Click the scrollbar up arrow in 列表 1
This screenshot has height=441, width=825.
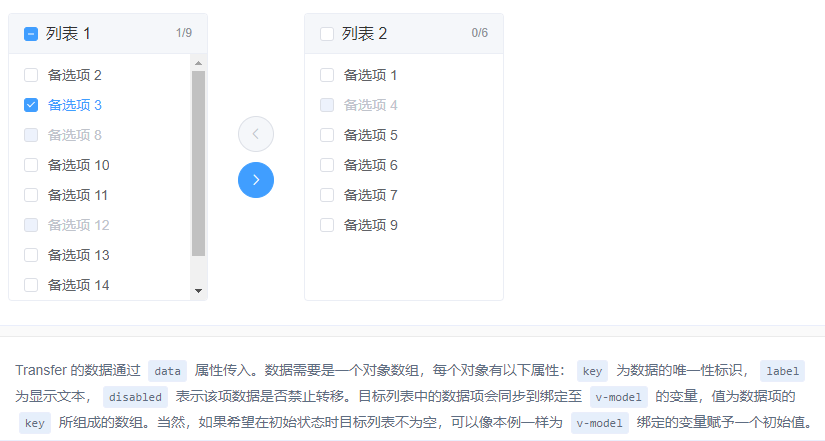(198, 63)
